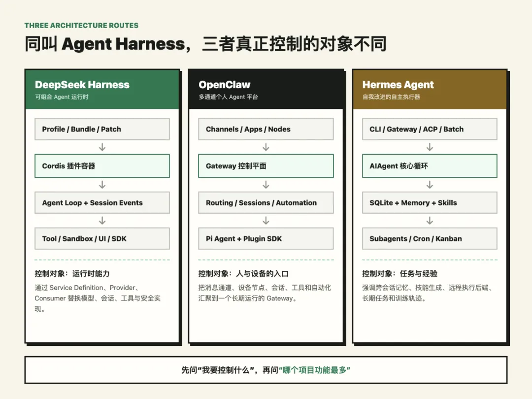Click the arrow below Agent Loop + Session Events
The image size is (532, 399).
click(102, 221)
